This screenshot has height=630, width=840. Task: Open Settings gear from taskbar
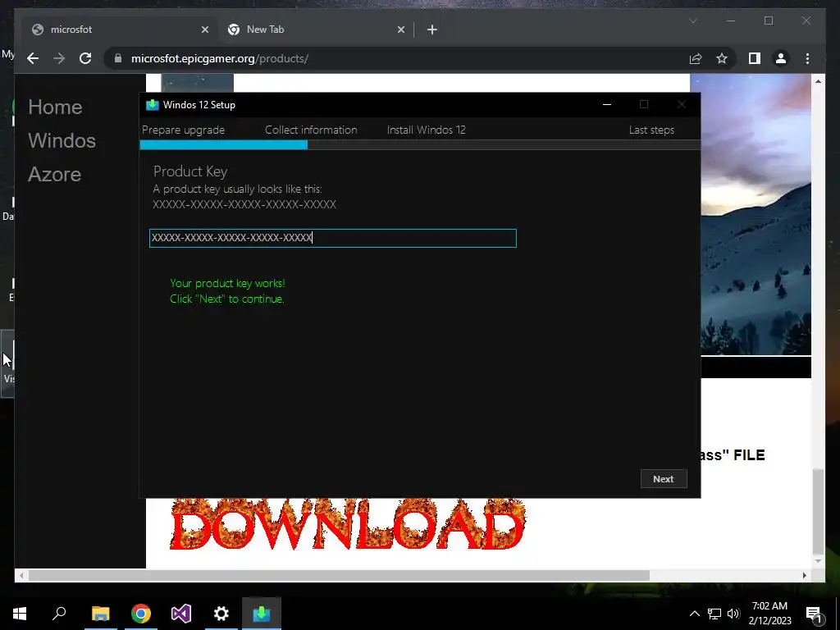[221, 614]
